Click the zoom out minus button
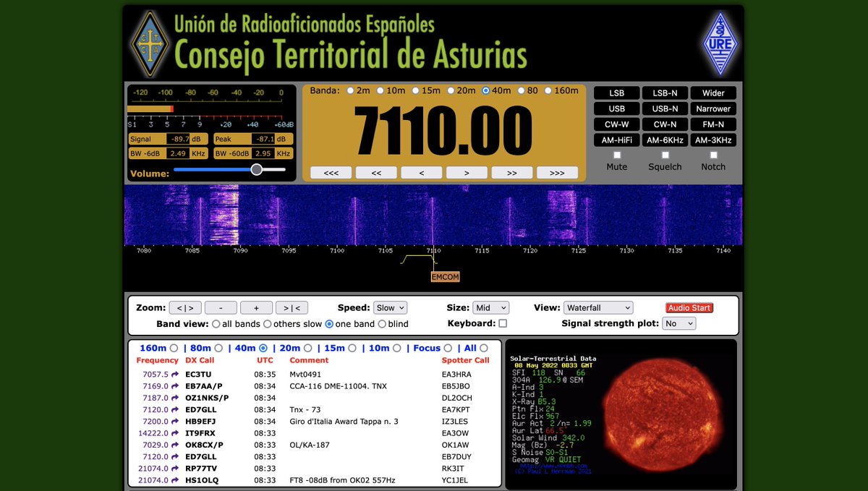 point(221,307)
